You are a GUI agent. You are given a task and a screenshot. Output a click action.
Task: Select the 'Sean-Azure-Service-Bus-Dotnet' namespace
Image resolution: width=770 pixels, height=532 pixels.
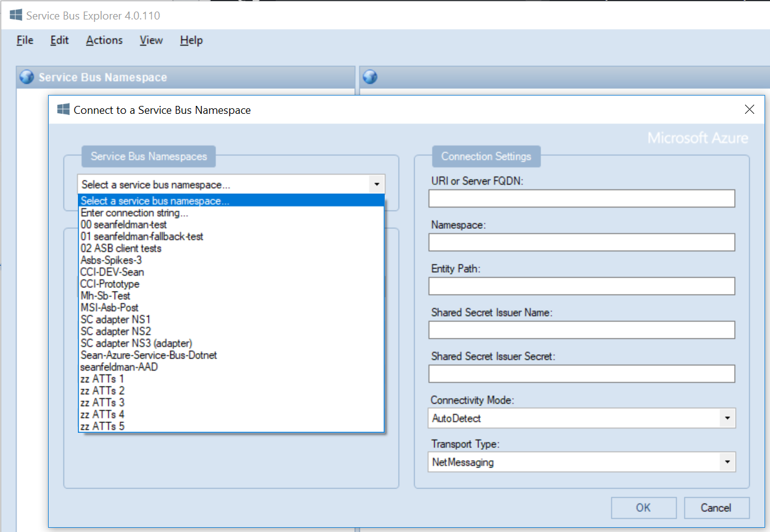(150, 355)
